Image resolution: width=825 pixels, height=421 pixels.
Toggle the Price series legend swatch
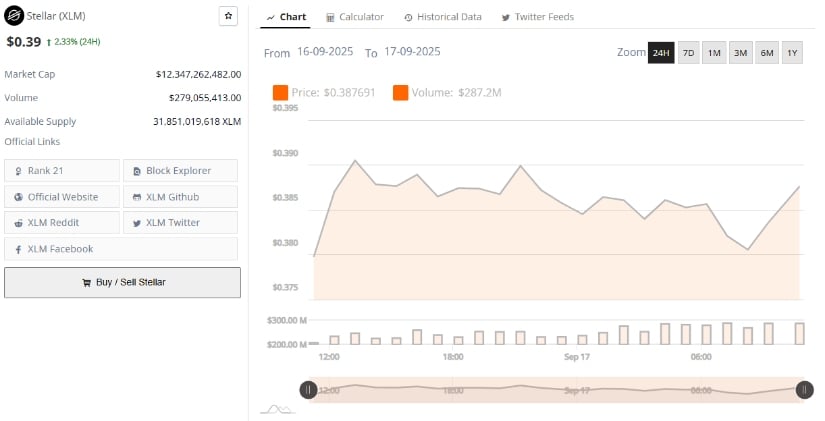coord(280,92)
